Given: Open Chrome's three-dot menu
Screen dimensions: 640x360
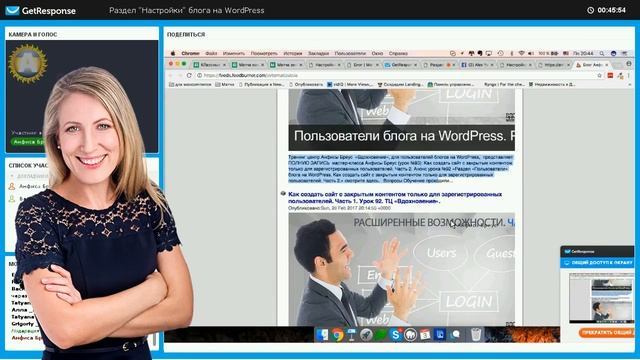Looking at the screenshot, I should click(x=629, y=75).
